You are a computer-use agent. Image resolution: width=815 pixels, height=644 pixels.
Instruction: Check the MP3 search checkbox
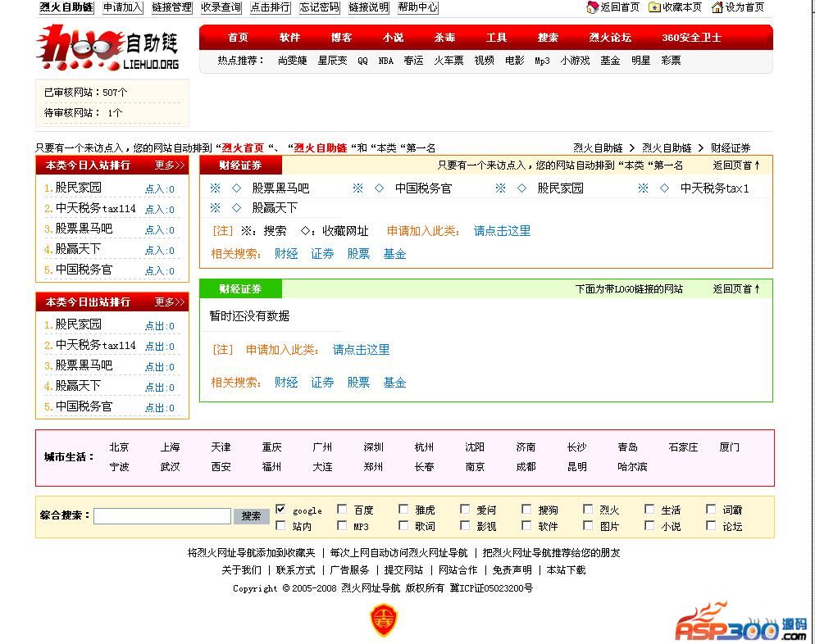click(x=342, y=525)
